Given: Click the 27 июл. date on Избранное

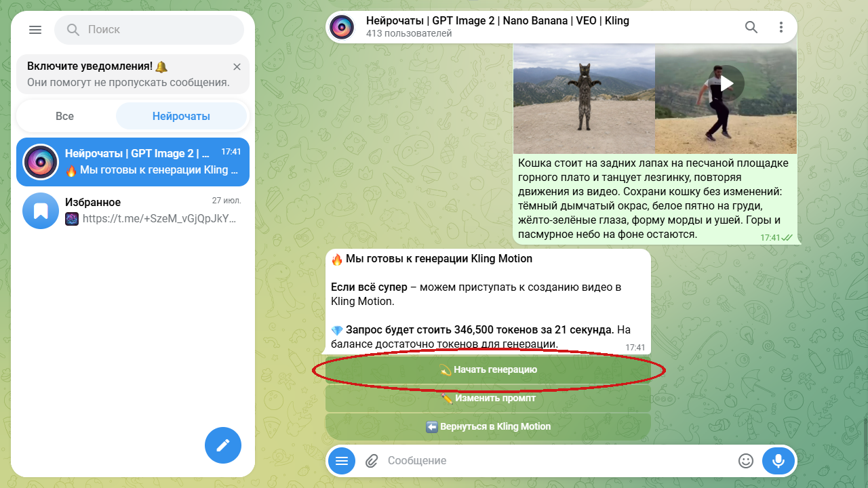Looking at the screenshot, I should 226,201.
